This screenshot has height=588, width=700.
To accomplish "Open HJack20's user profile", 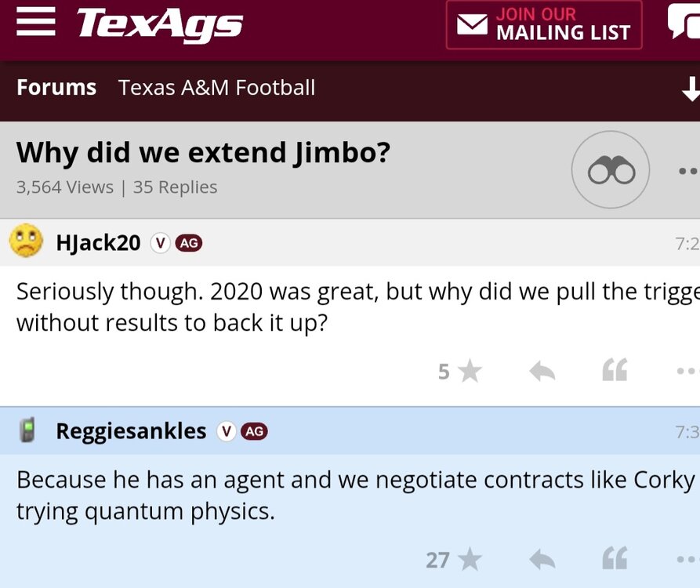I will [98, 243].
